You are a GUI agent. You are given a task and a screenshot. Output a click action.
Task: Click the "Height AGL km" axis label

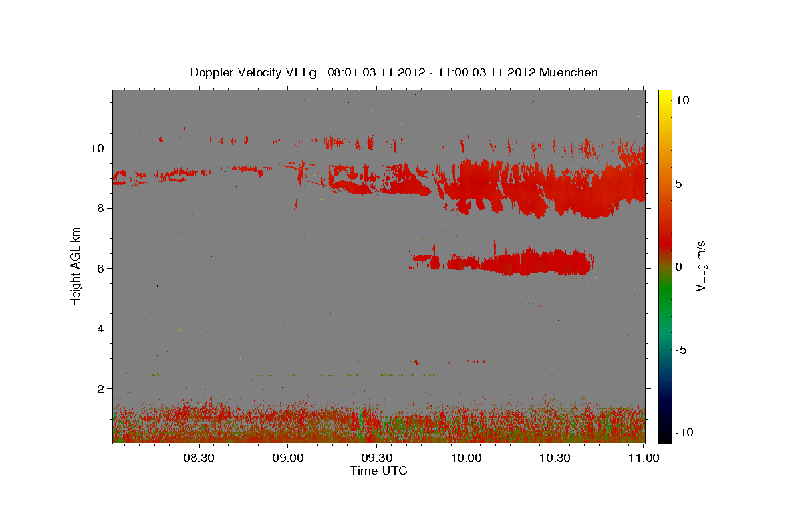(76, 266)
